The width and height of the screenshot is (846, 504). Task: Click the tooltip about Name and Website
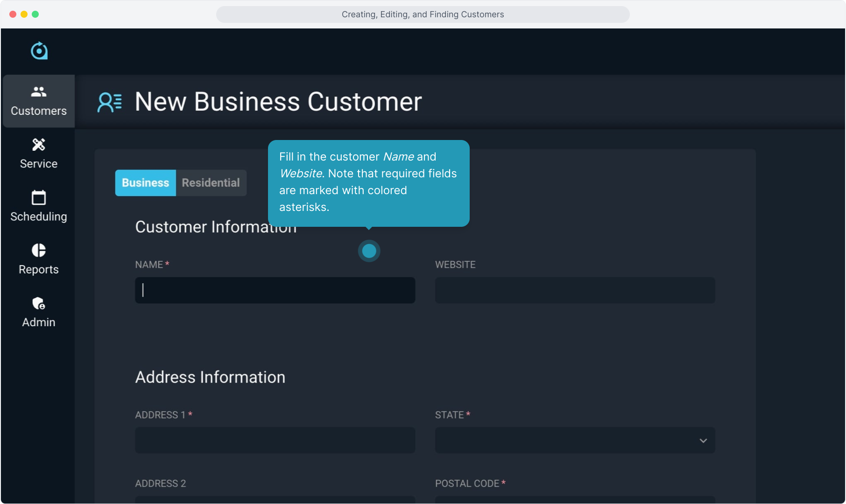coord(368,182)
